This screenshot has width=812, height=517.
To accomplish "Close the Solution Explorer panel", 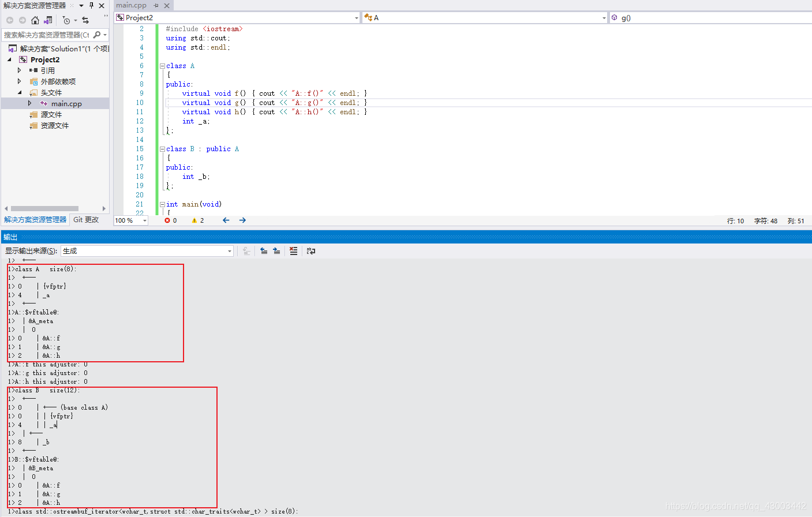I will (102, 6).
